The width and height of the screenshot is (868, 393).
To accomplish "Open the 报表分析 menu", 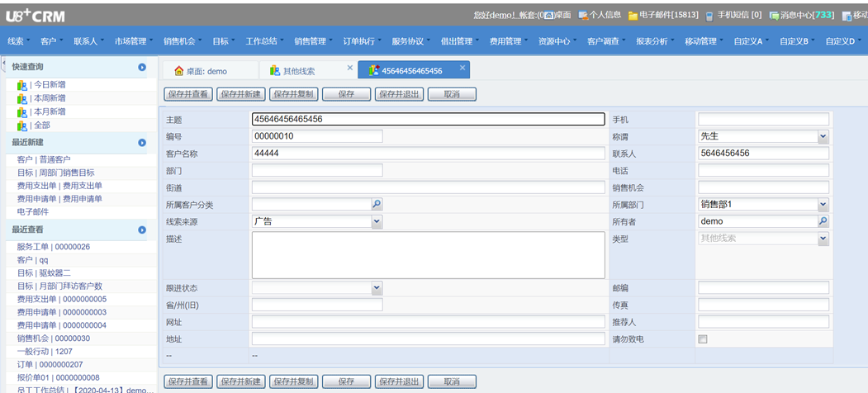I will (x=656, y=41).
